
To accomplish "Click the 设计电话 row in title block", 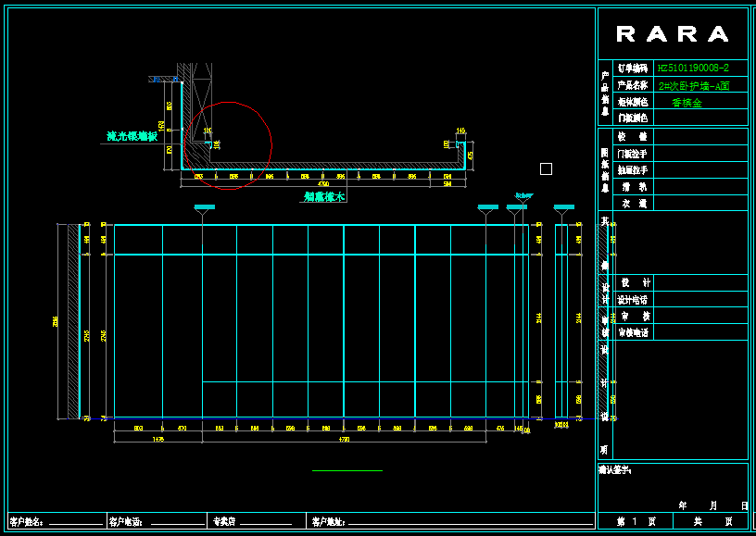I will tap(633, 300).
